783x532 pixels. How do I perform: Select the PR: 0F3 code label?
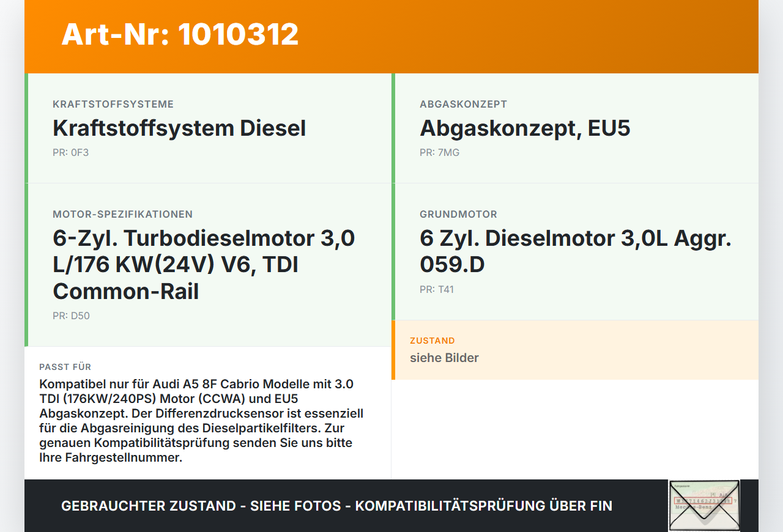point(70,152)
